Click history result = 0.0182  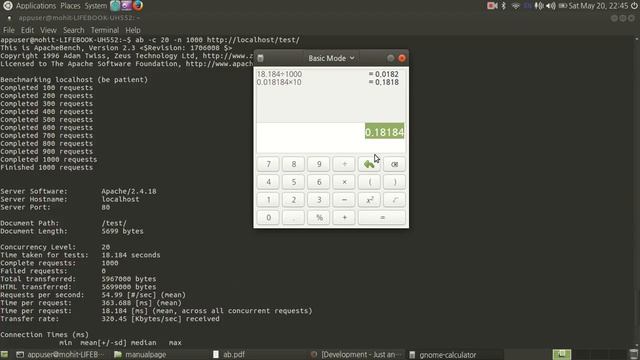383,74
